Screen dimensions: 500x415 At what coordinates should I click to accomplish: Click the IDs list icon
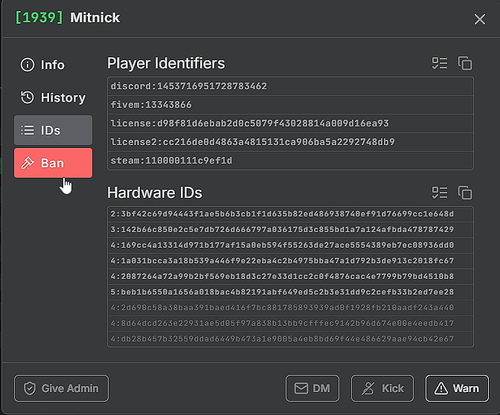[27, 130]
